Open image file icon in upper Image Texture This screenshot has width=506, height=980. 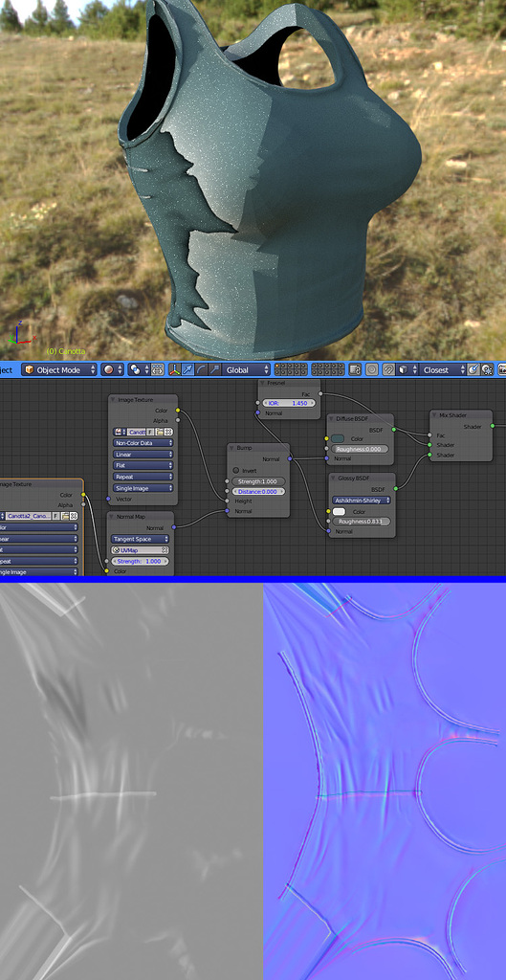(160, 432)
